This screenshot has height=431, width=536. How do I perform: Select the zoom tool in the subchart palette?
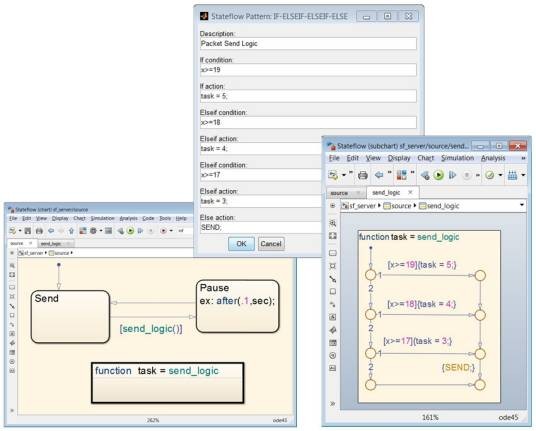(x=333, y=223)
